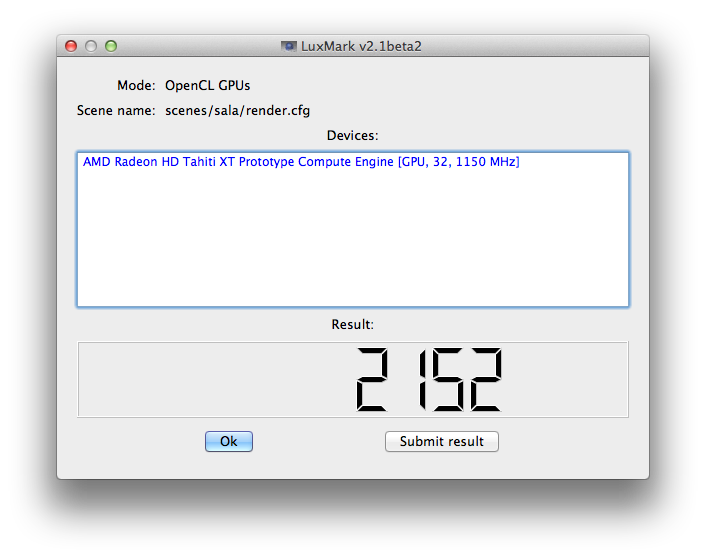Click the Devices: label
Image resolution: width=706 pixels, height=558 pixels.
353,136
